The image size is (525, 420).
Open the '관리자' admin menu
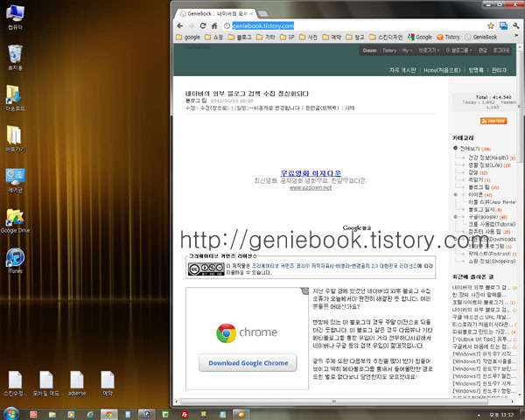coord(499,70)
